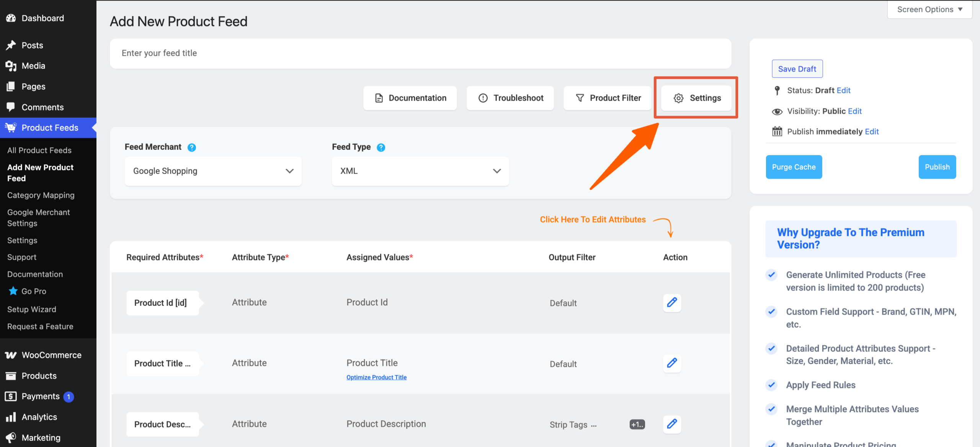The image size is (980, 447).
Task: Click the Feed Merchant help question icon
Action: tap(192, 147)
